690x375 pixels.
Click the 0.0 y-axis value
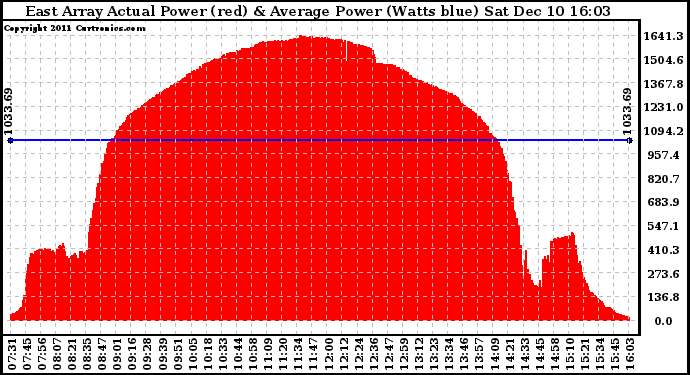click(664, 322)
